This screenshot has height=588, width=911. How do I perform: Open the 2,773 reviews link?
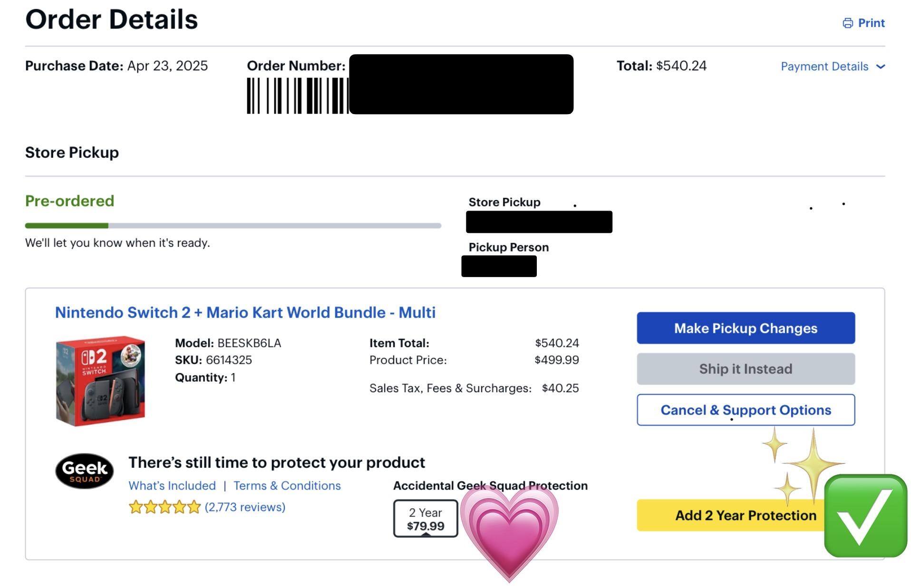click(245, 507)
